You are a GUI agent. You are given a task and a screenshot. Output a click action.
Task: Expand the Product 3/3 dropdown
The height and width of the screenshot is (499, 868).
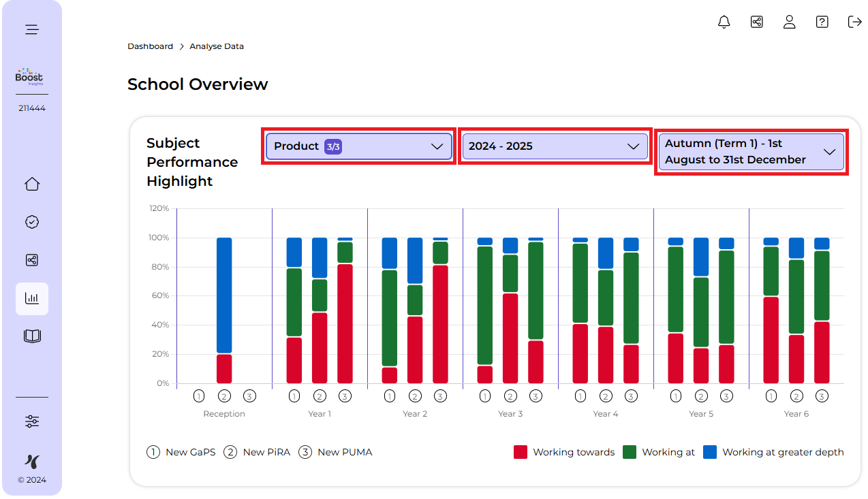coord(358,146)
